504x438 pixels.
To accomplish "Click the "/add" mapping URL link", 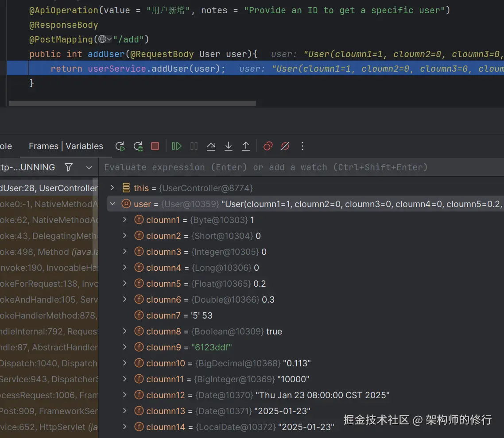I will pos(128,39).
